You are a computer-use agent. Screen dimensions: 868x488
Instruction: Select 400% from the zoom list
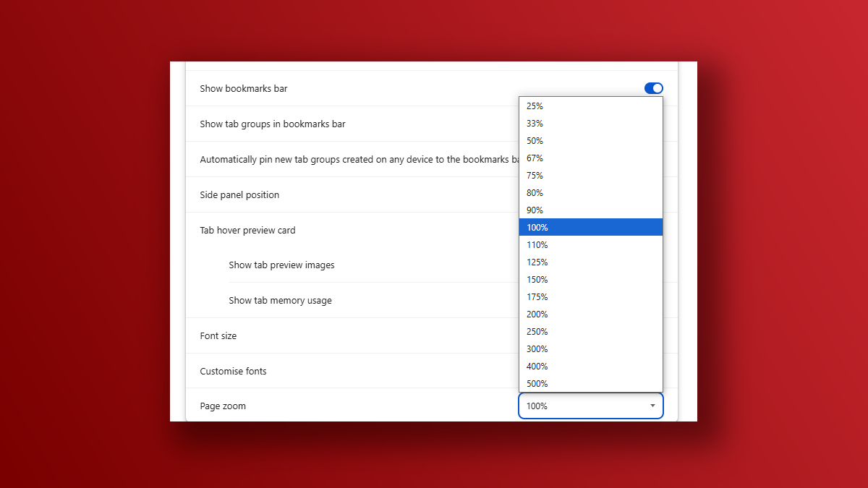coord(590,367)
